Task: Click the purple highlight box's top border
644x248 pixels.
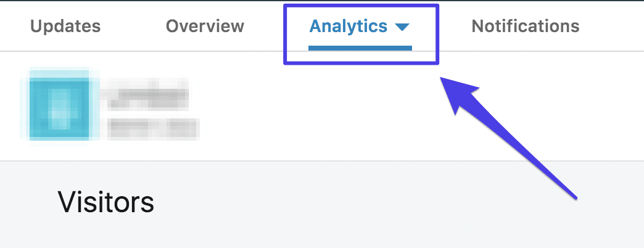Action: click(360, 5)
